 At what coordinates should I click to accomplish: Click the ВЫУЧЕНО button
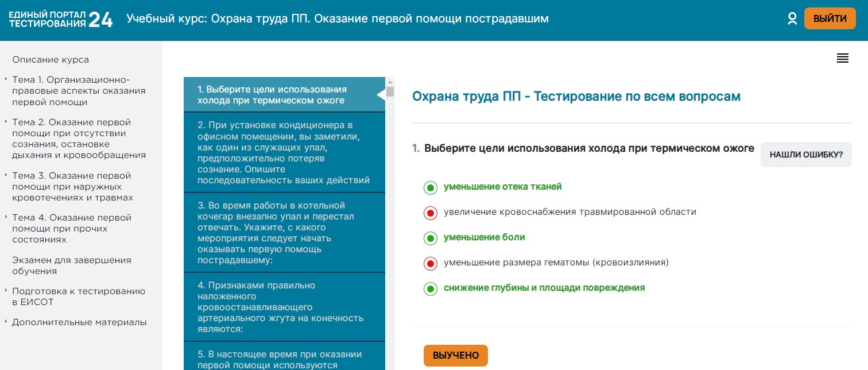click(x=455, y=356)
